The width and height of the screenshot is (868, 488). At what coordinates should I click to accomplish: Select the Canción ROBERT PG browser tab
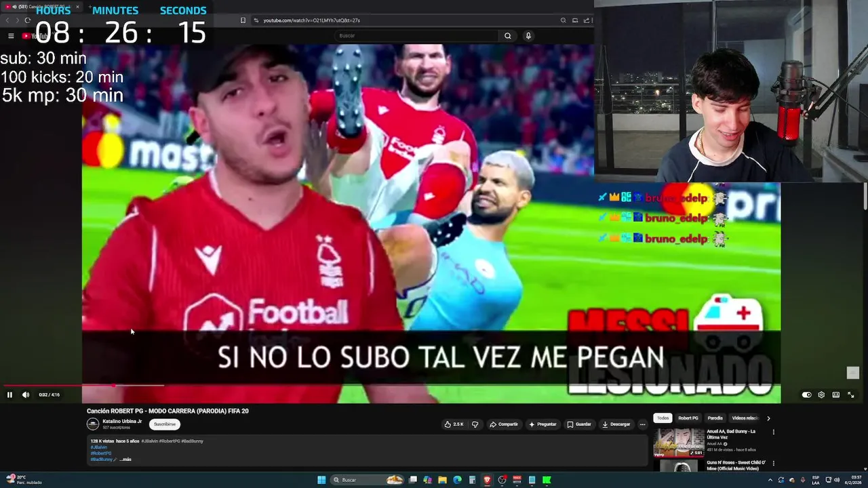42,7
